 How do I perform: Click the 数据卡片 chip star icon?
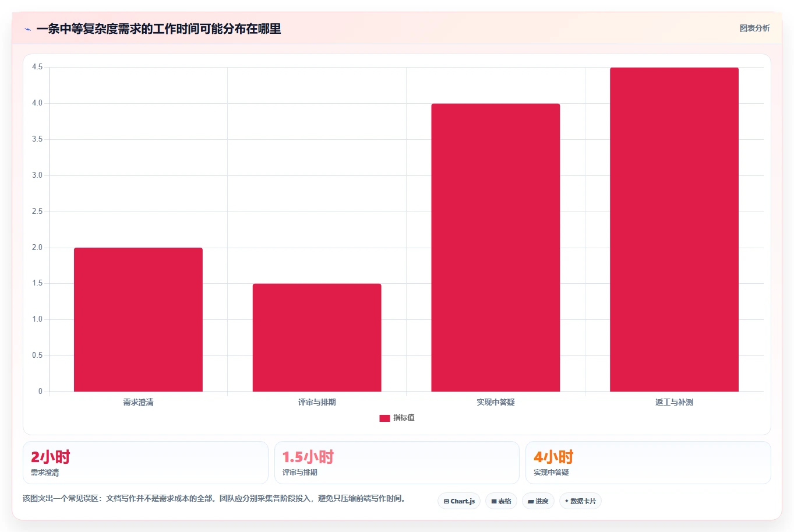tap(566, 501)
